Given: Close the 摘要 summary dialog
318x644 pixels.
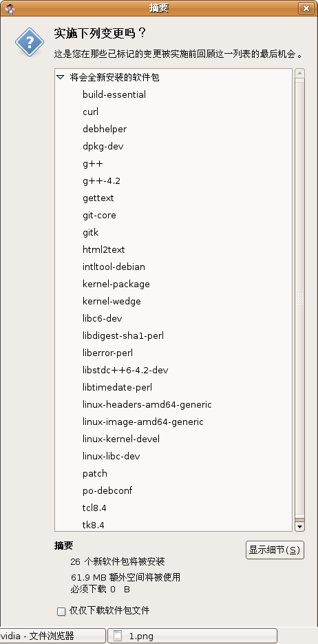Looking at the screenshot, I should click(x=306, y=8).
